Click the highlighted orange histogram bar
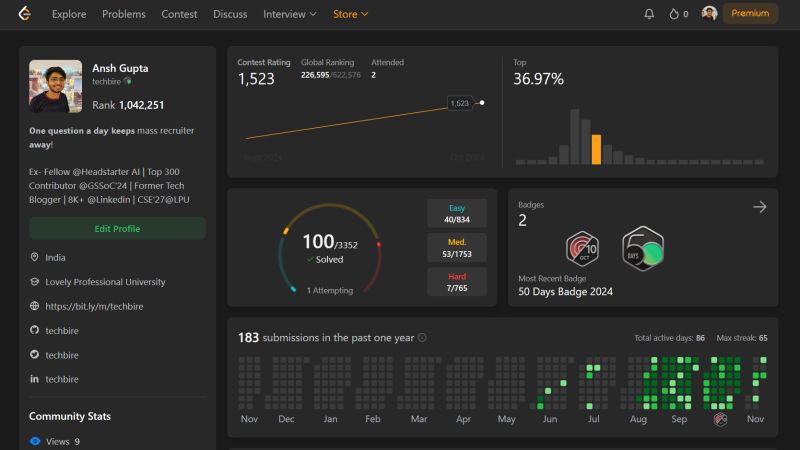The width and height of the screenshot is (800, 450). point(596,149)
